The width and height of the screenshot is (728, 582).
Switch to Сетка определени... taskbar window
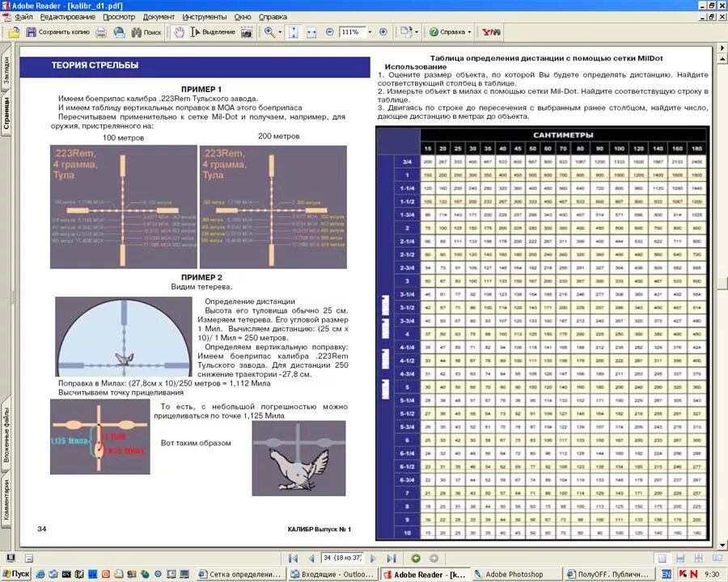(x=239, y=574)
